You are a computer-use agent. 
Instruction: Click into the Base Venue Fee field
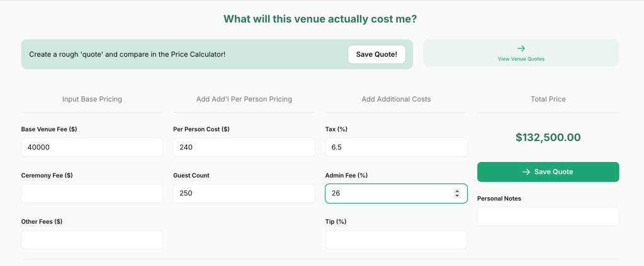(92, 147)
